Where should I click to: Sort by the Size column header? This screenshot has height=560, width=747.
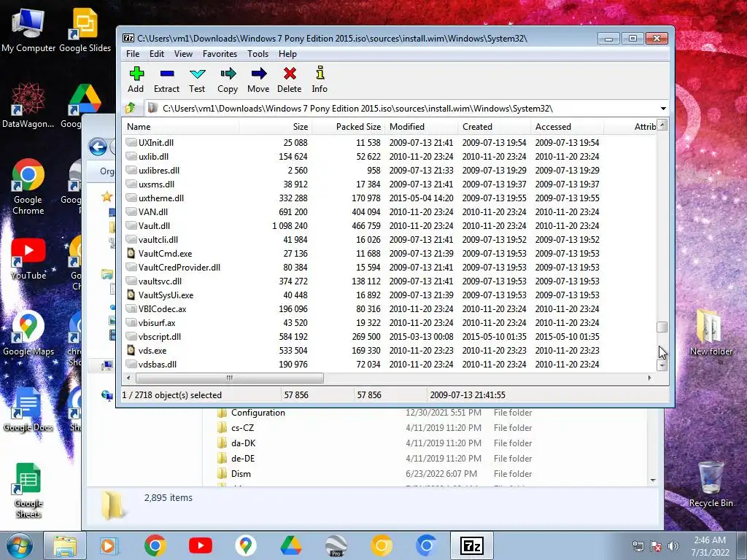275,127
